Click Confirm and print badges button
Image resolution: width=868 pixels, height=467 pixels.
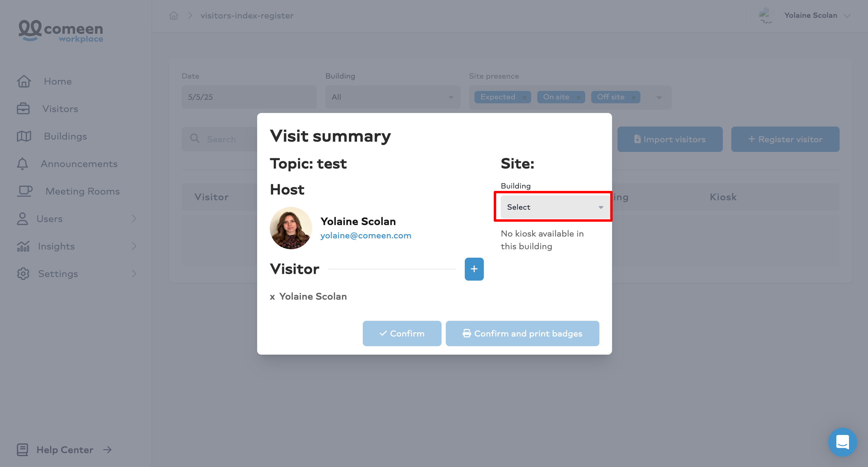522,333
